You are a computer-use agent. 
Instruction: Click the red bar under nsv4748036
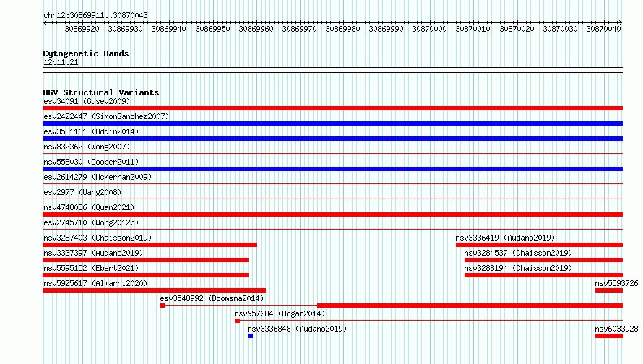click(332, 214)
